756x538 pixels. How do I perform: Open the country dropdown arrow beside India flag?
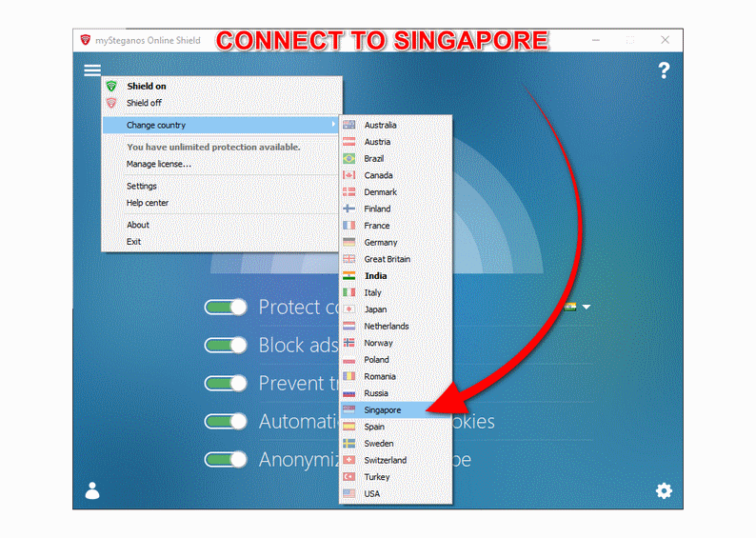click(x=587, y=307)
